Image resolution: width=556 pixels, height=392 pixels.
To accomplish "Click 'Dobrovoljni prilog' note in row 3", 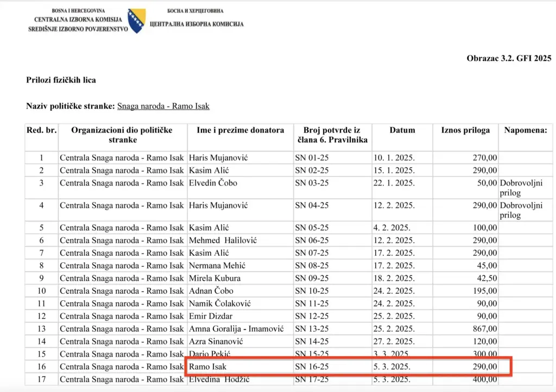I will (521, 188).
